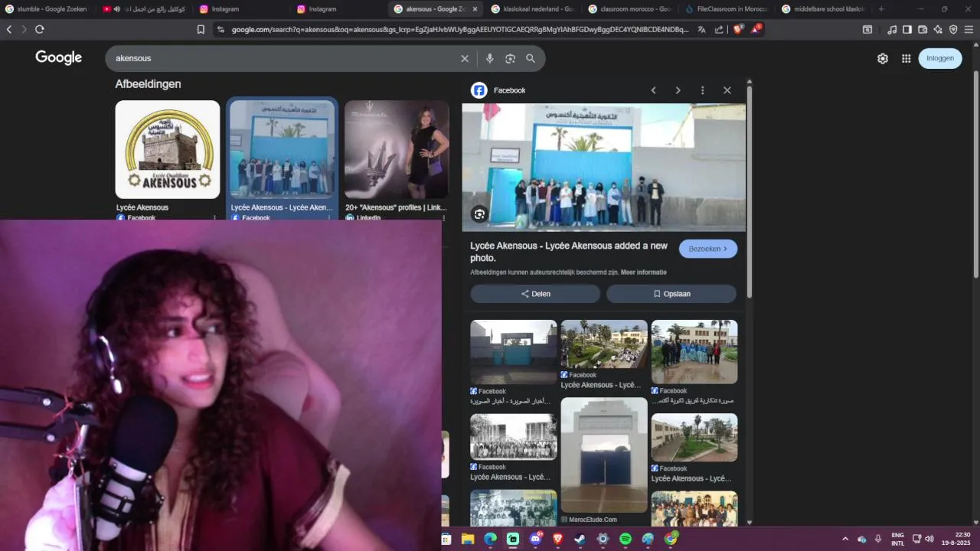Click the browser back arrow
Image resolution: width=980 pixels, height=551 pixels.
click(x=9, y=29)
